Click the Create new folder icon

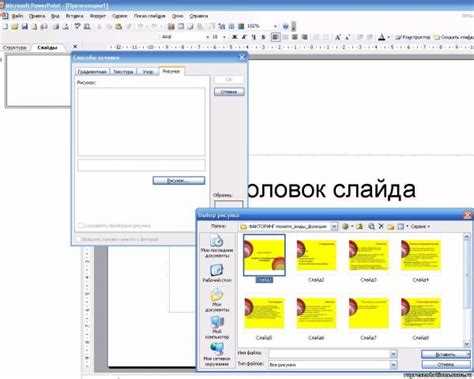coord(391,227)
